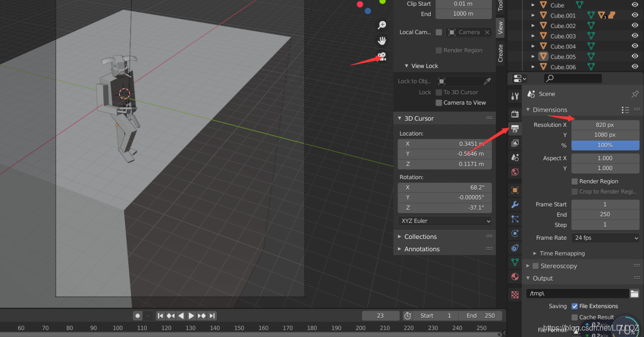Click the viewport zoom magnifier icon
Screen dimensions: 644x337
pos(382,25)
